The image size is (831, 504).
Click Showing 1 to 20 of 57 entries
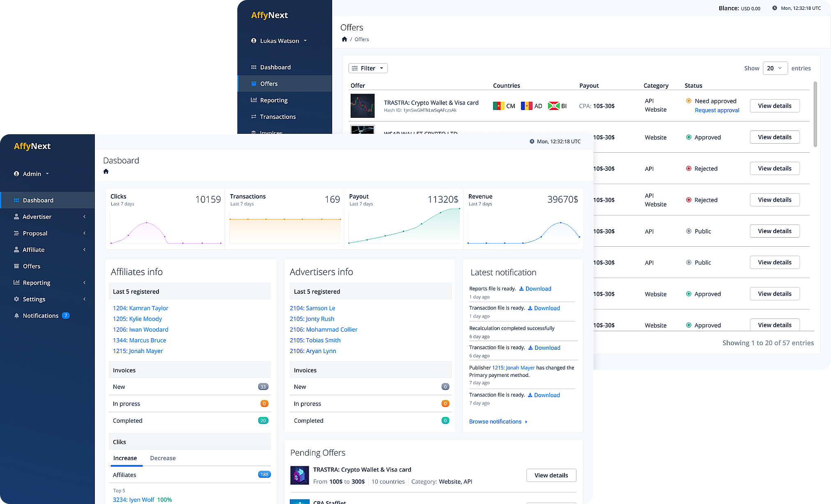(768, 343)
